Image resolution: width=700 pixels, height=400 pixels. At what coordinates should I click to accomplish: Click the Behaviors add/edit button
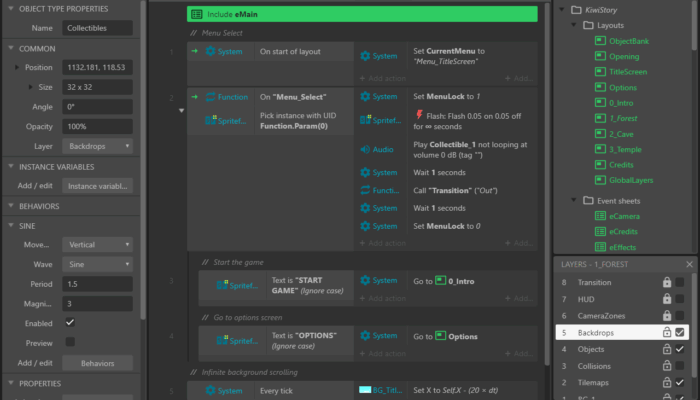click(x=97, y=362)
